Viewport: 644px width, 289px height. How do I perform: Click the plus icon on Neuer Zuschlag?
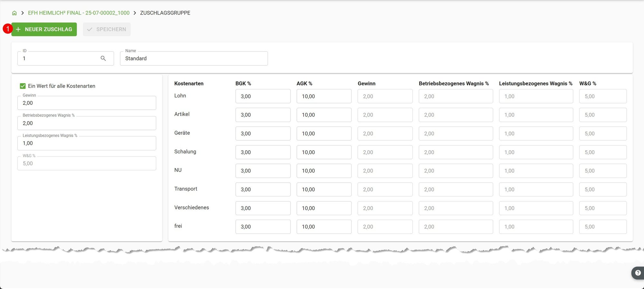coord(18,29)
